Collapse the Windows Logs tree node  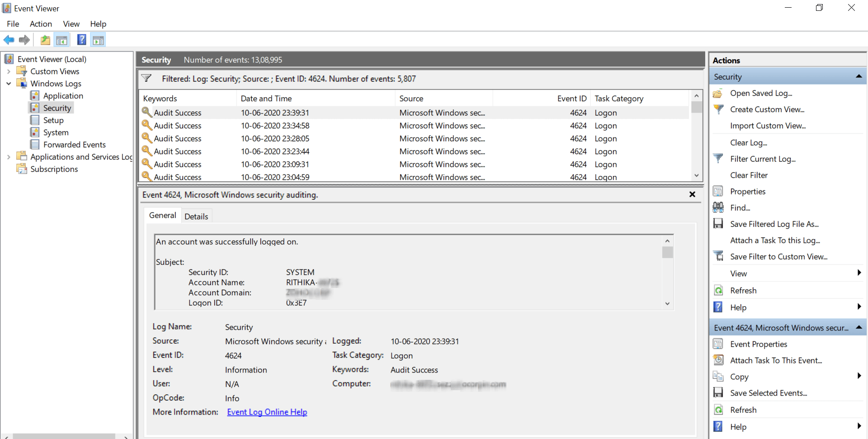[9, 84]
